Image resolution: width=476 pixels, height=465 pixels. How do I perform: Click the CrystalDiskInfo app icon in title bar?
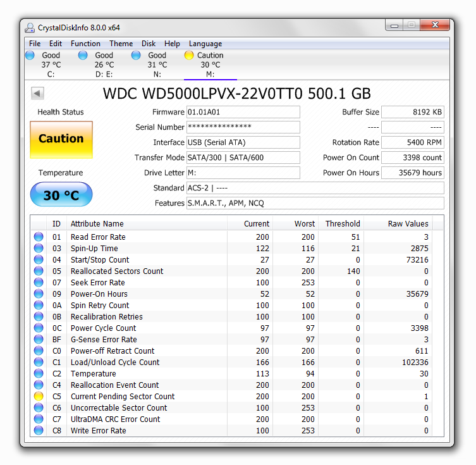[30, 27]
